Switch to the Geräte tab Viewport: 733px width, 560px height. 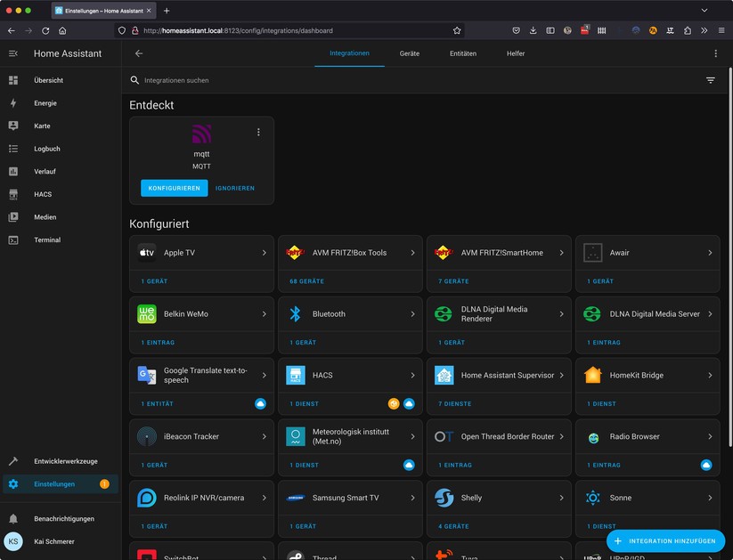[x=409, y=53]
